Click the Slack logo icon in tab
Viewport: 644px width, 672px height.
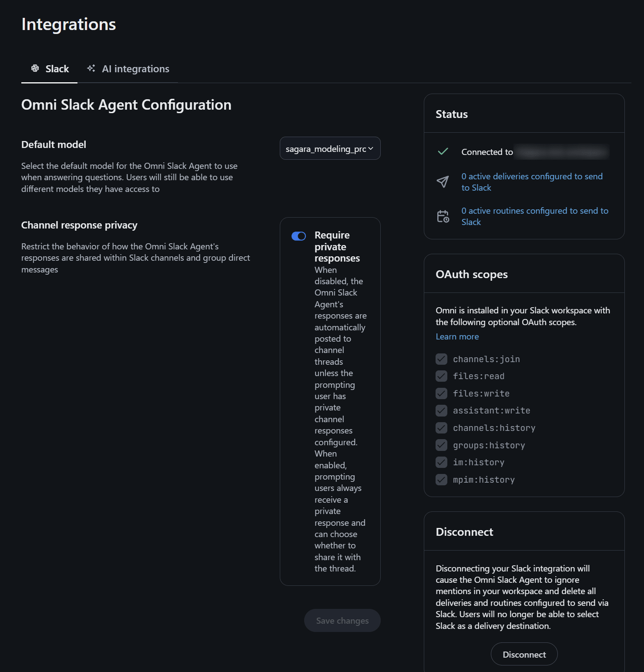(x=35, y=68)
